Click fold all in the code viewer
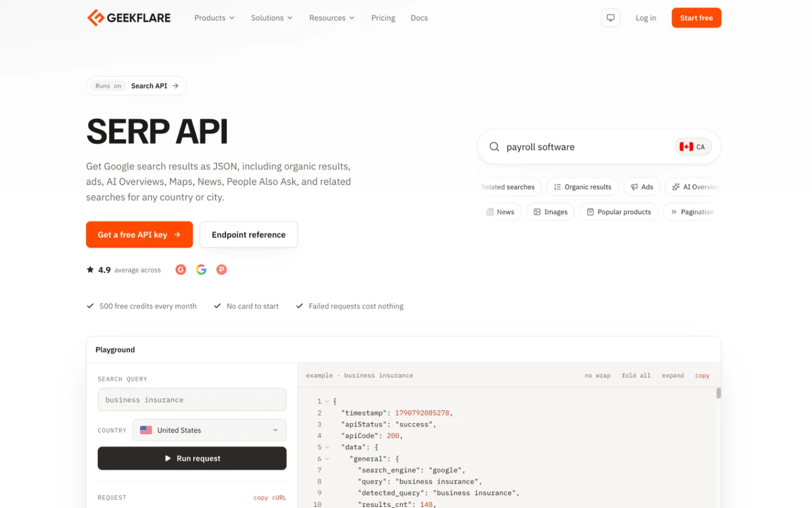Image resolution: width=812 pixels, height=508 pixels. tap(636, 375)
